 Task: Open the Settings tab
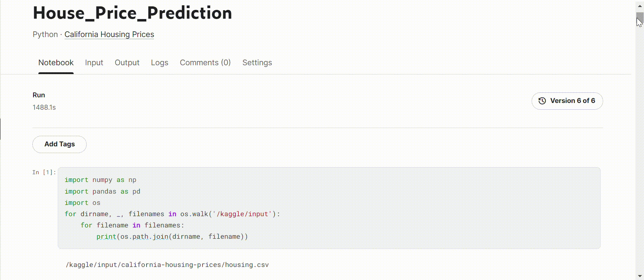tap(257, 63)
